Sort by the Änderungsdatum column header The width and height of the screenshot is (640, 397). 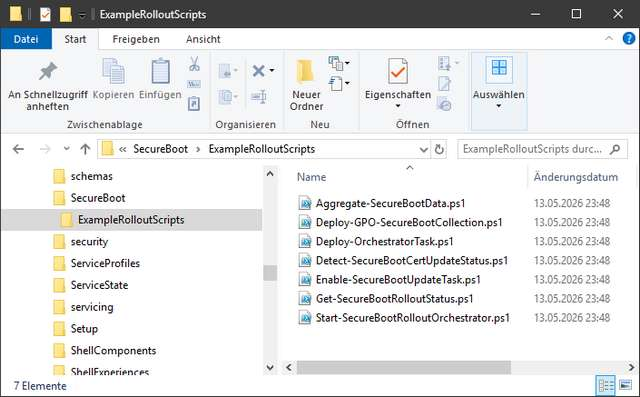click(x=576, y=177)
